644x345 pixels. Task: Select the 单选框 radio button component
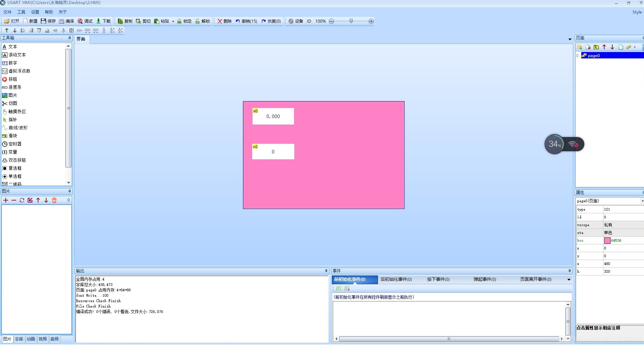(12, 176)
